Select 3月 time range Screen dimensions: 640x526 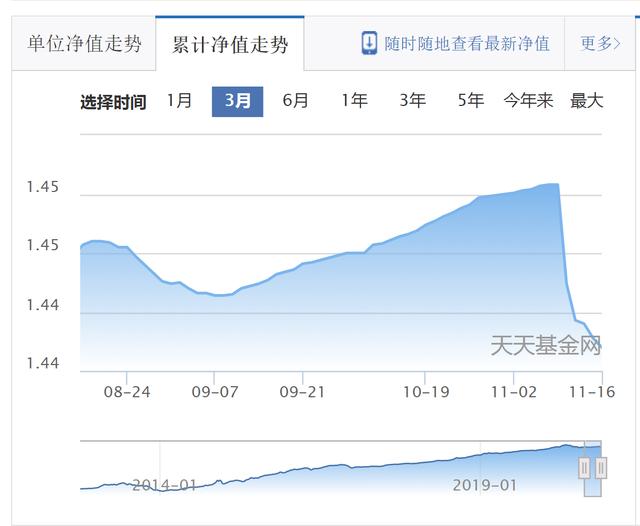coord(238,102)
